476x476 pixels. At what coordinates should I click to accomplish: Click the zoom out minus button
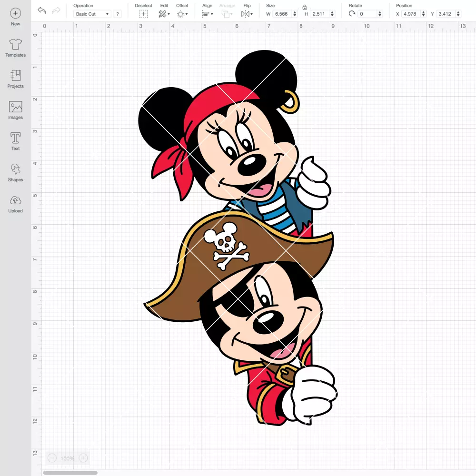(52, 458)
